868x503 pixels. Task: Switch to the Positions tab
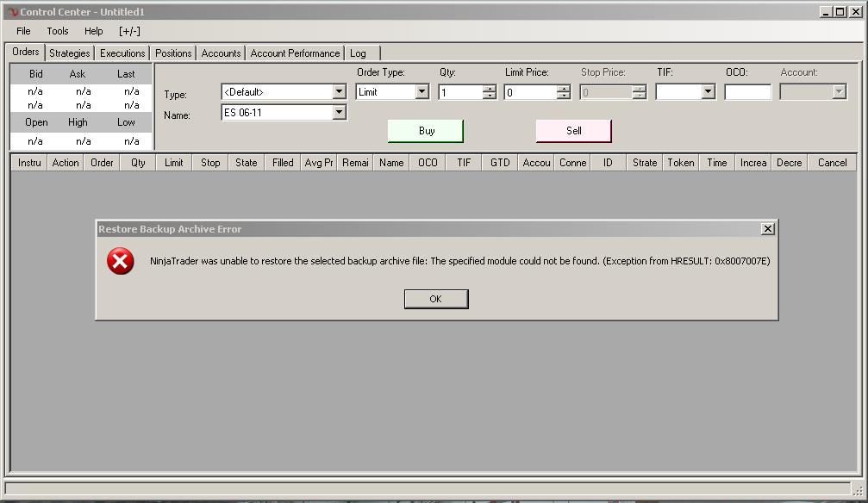(x=173, y=53)
